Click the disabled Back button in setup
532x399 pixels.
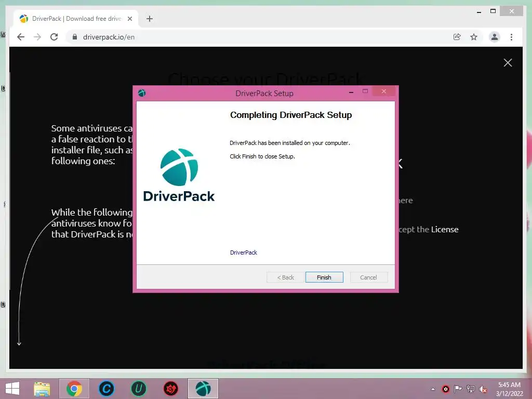click(x=285, y=277)
